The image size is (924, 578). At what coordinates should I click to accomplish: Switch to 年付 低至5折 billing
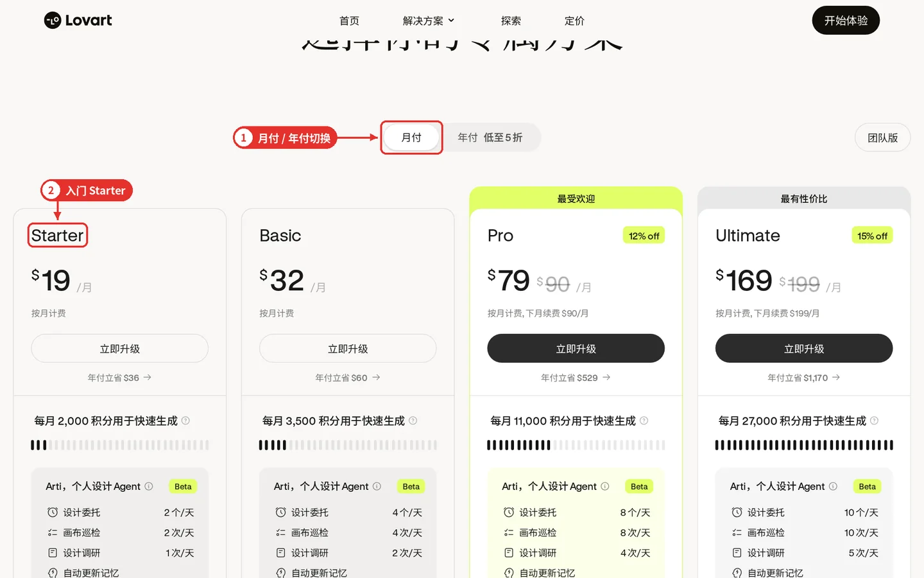point(490,137)
